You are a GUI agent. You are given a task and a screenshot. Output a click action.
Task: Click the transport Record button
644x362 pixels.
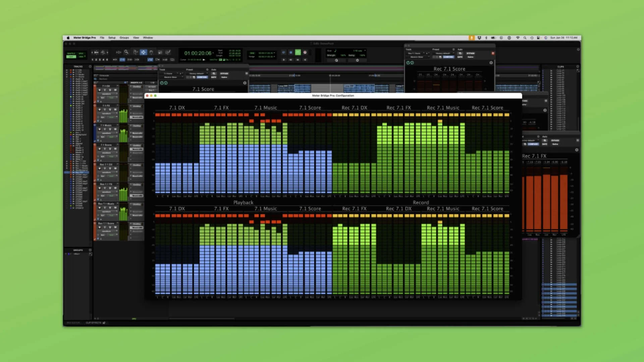tap(305, 52)
